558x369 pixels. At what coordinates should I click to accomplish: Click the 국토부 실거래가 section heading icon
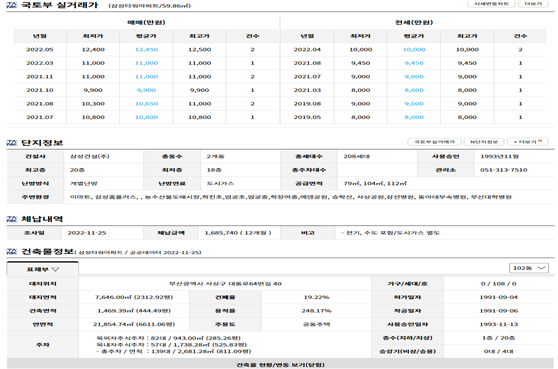coord(11,5)
